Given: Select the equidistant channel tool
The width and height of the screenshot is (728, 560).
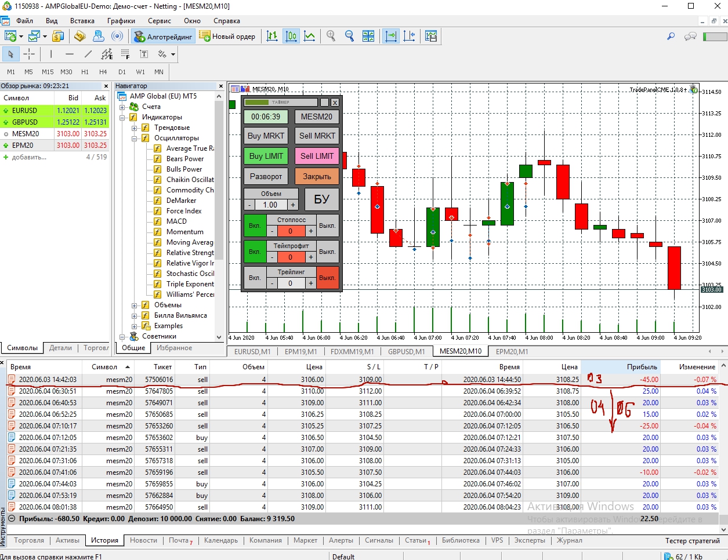Looking at the screenshot, I should click(107, 54).
